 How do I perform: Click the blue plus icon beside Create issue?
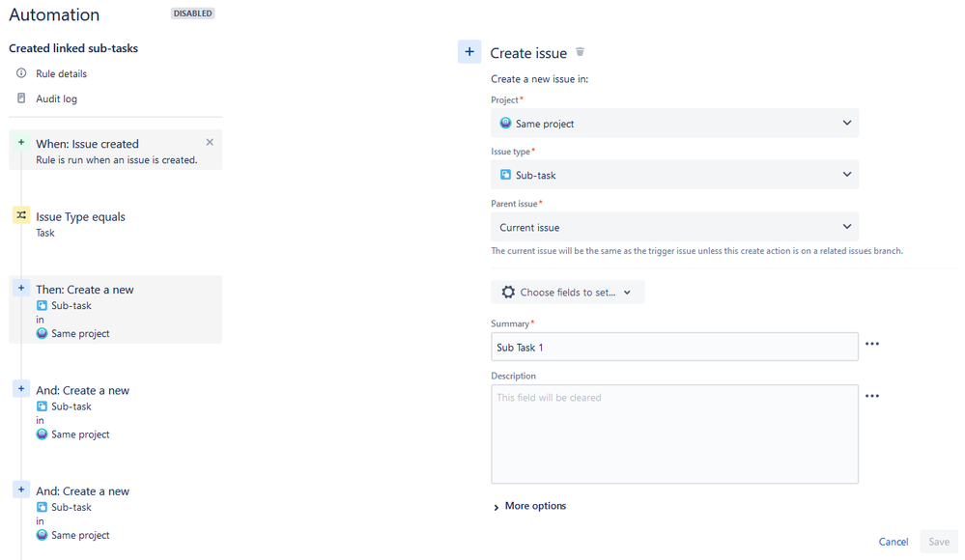coord(469,51)
